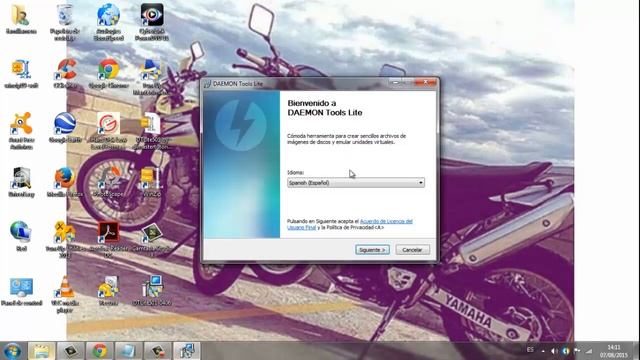Open the Acuerdo de Licencia del Usuario Final link
The height and width of the screenshot is (360, 640).
pyautogui.click(x=350, y=224)
